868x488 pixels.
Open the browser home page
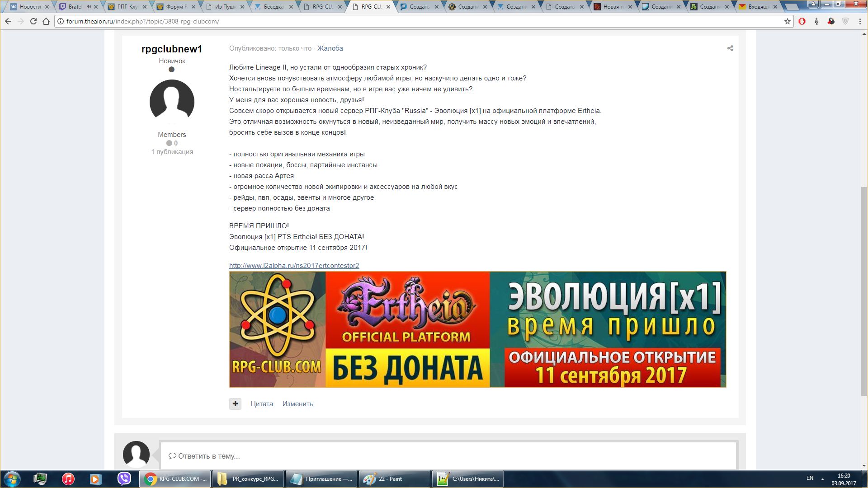46,21
